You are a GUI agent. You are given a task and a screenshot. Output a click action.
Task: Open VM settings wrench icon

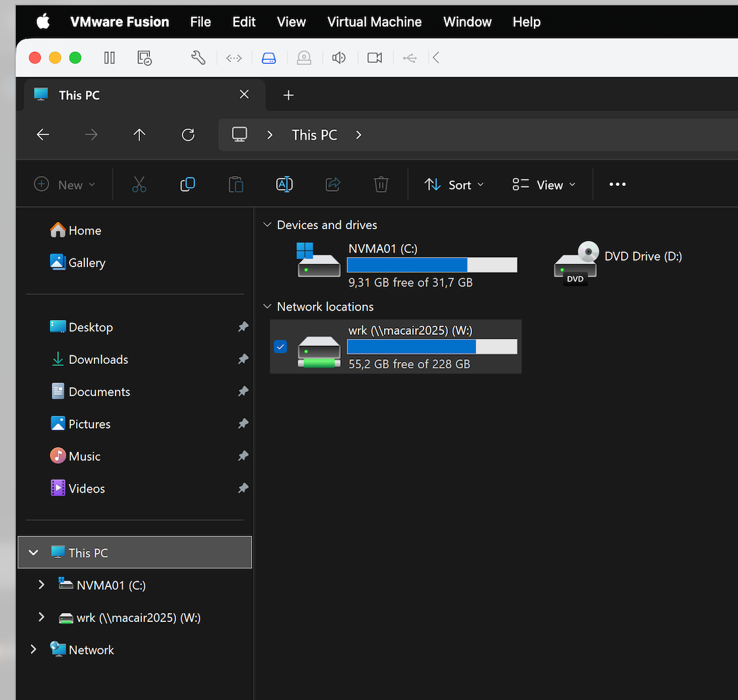(198, 58)
